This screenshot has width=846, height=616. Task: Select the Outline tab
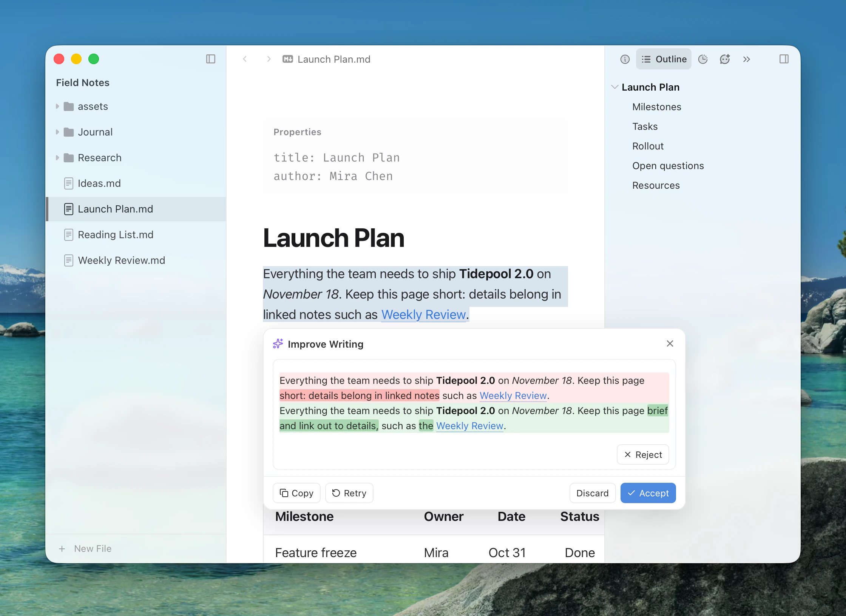[x=664, y=59]
